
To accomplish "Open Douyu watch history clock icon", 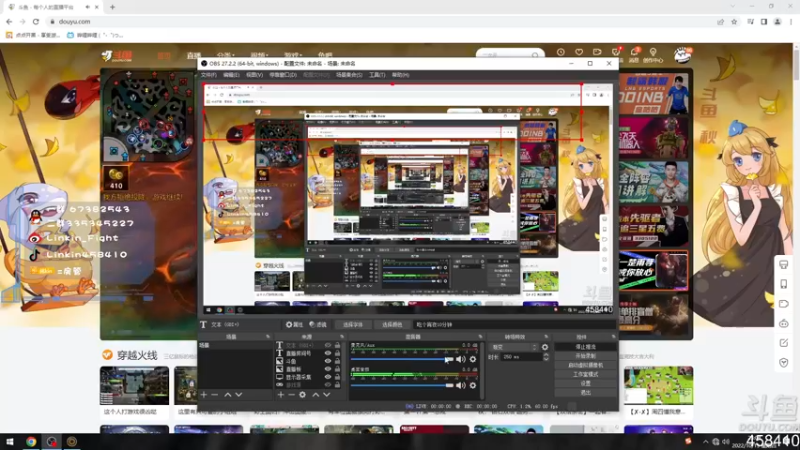I will click(x=561, y=52).
